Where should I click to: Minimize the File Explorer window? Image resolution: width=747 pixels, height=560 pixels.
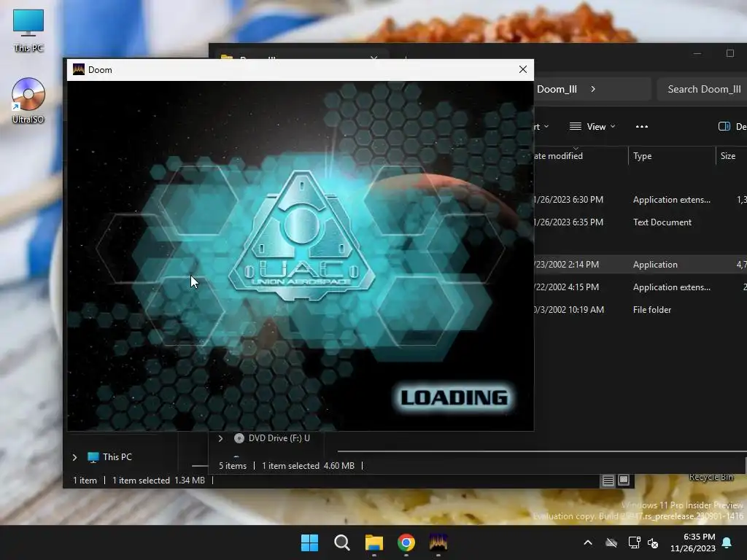click(697, 53)
